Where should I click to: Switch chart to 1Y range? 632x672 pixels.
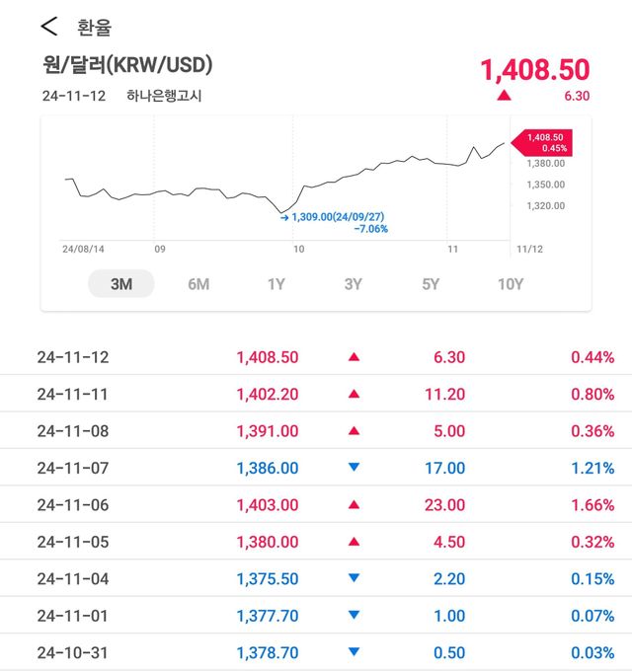click(276, 284)
